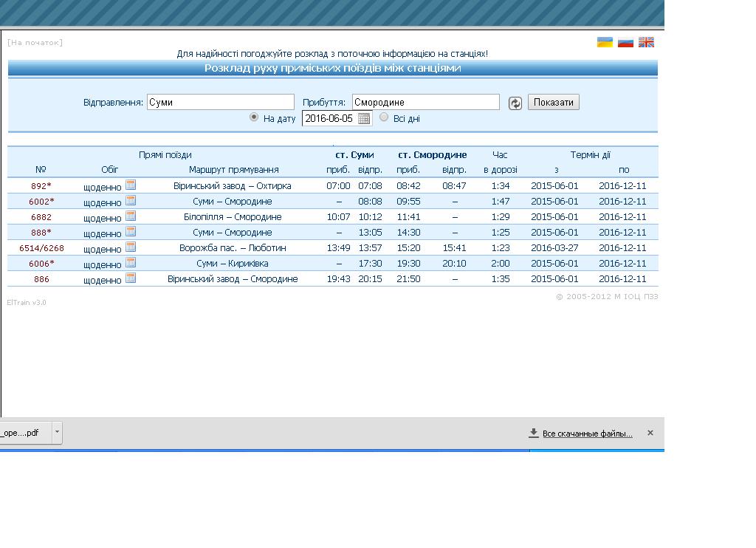This screenshot has height=548, width=756.
Task: Open running calendar for train 6514/6268
Action: [131, 247]
